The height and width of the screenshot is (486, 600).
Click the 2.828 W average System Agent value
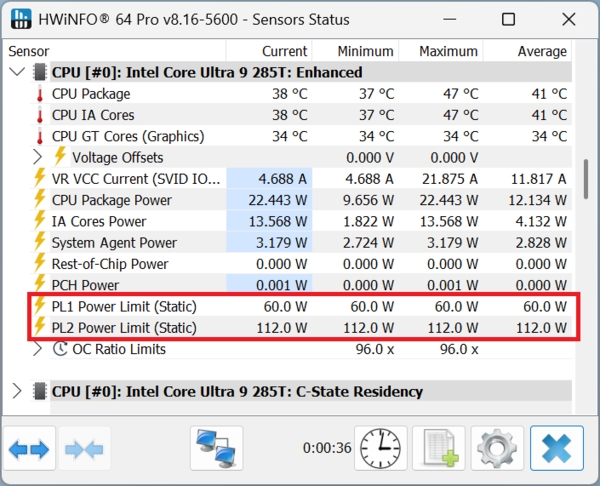[x=541, y=243]
